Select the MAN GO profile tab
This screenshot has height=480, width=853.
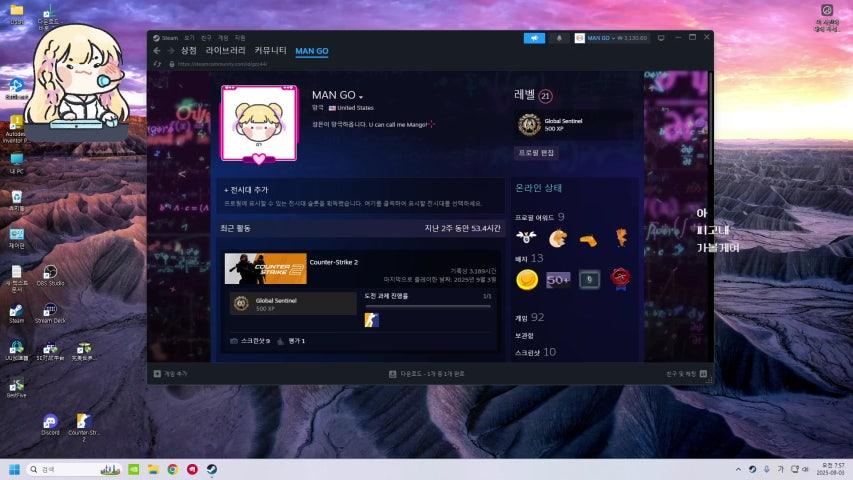(312, 51)
